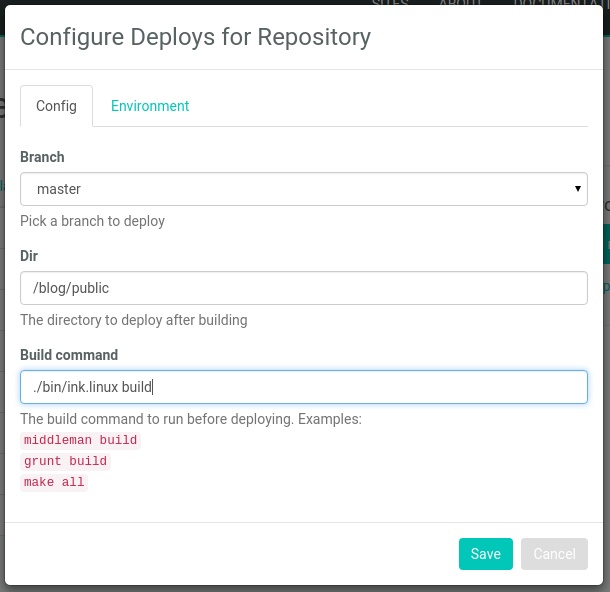
Task: Click the build command examples description text
Action: coord(190,419)
